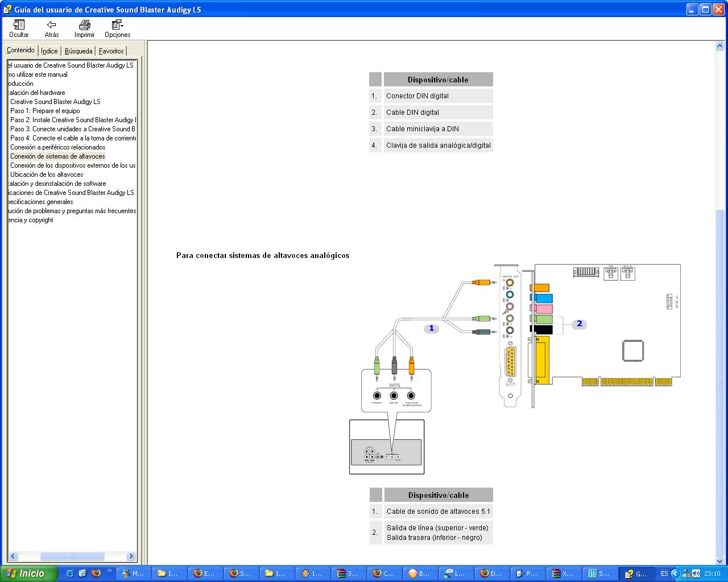The width and height of the screenshot is (728, 582).
Task: Open 'Ubicación de los altavoces' topic
Action: click(x=47, y=174)
